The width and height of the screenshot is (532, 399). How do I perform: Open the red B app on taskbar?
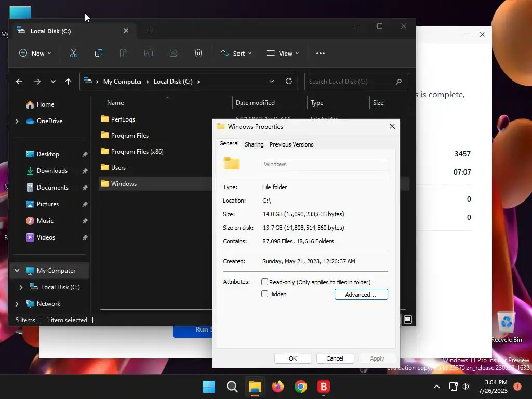point(324,387)
